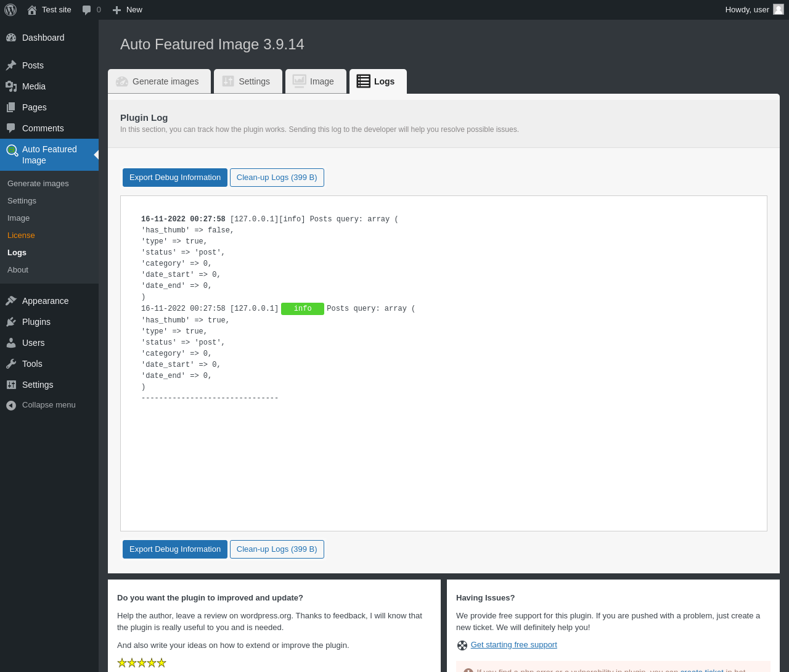
Task: Open the License submenu item
Action: point(21,236)
